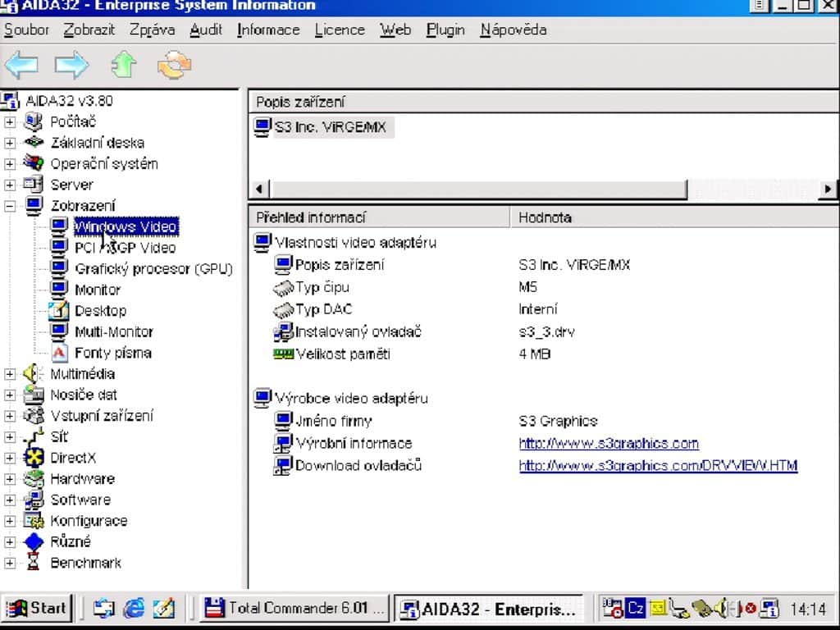Expand the Software tree node

click(10, 500)
